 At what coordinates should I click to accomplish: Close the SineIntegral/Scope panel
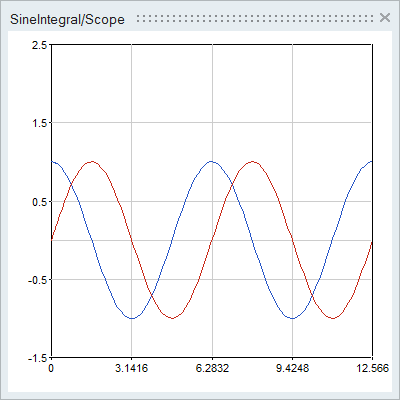pos(385,17)
